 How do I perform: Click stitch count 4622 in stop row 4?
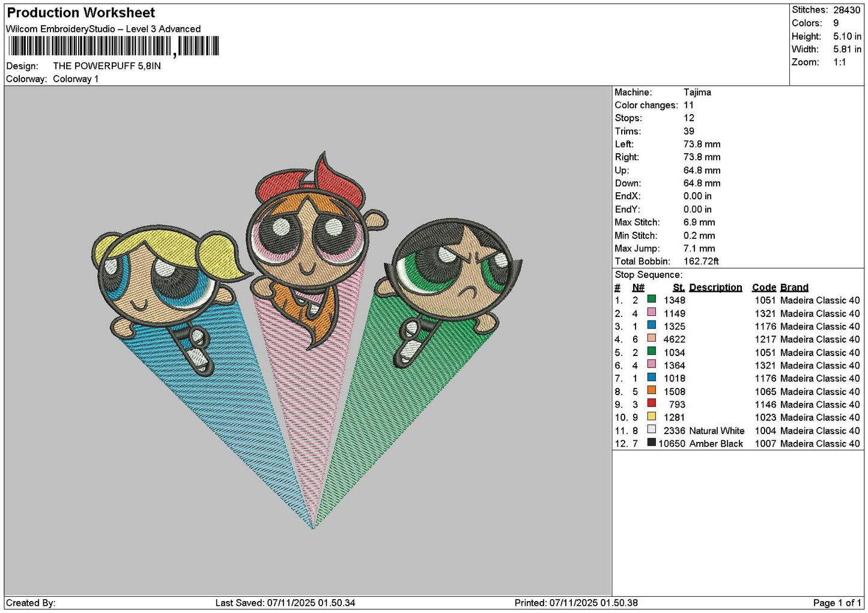point(675,339)
